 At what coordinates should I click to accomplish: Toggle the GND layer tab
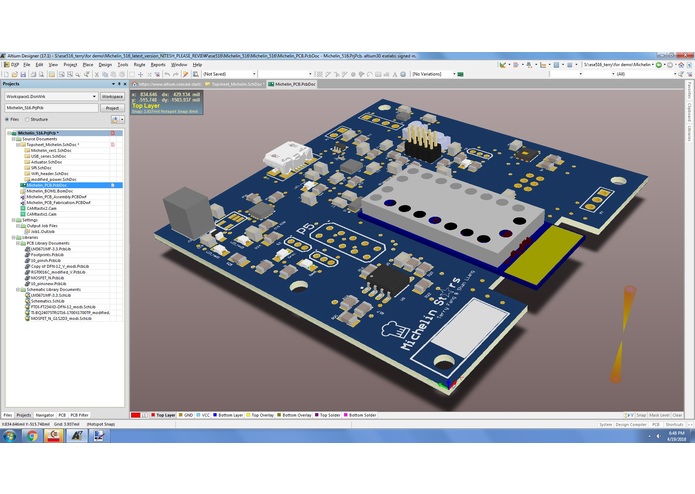[186, 415]
